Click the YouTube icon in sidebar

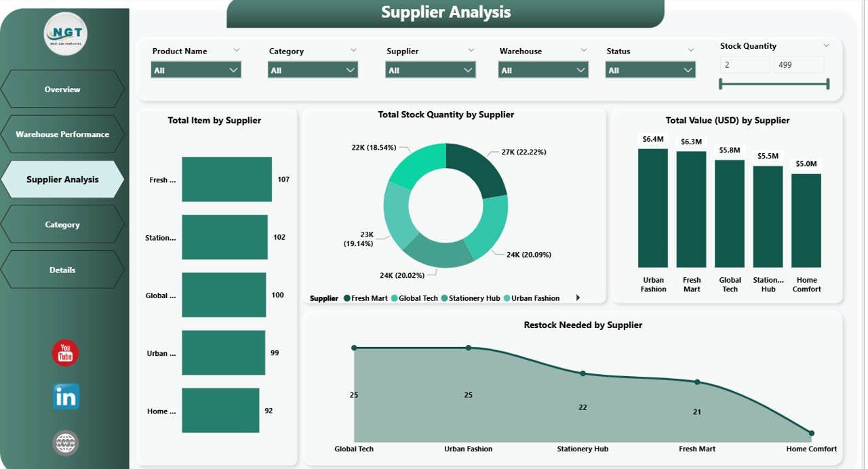point(66,353)
